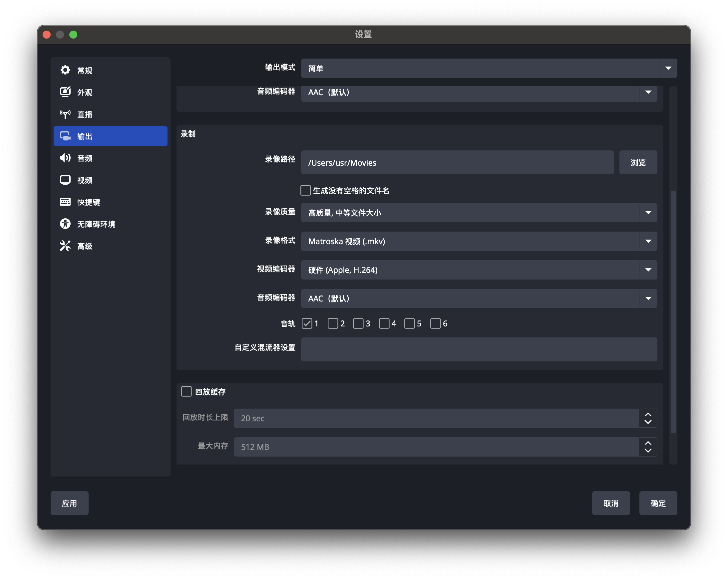This screenshot has height=579, width=728.
Task: Check audio track 3 checkbox
Action: (358, 323)
